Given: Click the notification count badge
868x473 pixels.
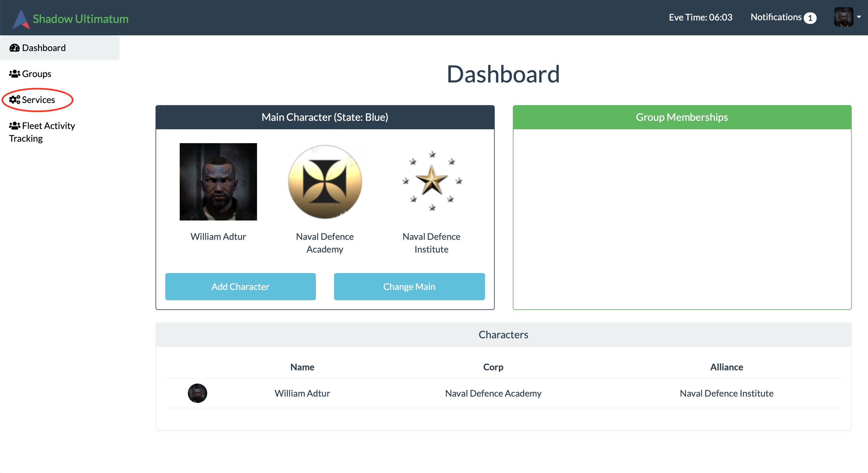Looking at the screenshot, I should tap(810, 18).
